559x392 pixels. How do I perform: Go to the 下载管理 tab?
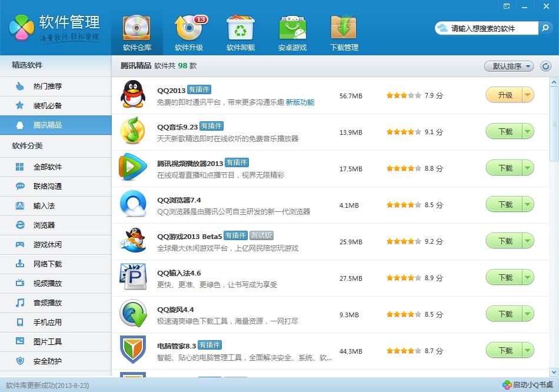(x=344, y=34)
